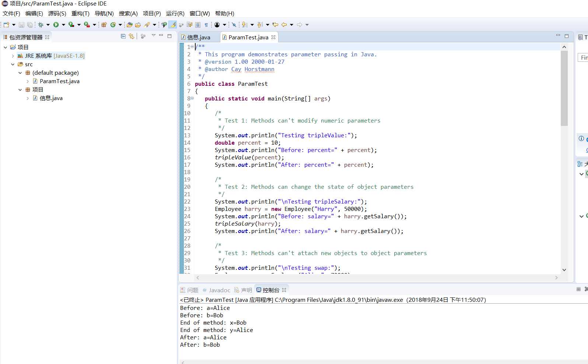Toggle Show Whitespace Characters pilcrow
The width and height of the screenshot is (588, 364).
click(x=206, y=25)
